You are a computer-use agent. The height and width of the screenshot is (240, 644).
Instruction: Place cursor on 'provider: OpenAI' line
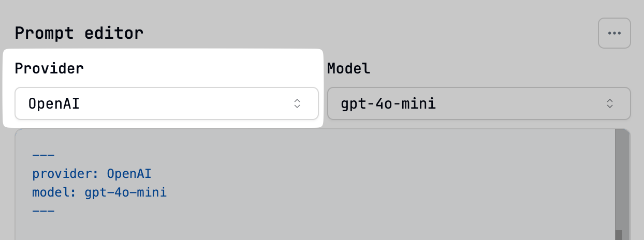(x=92, y=173)
